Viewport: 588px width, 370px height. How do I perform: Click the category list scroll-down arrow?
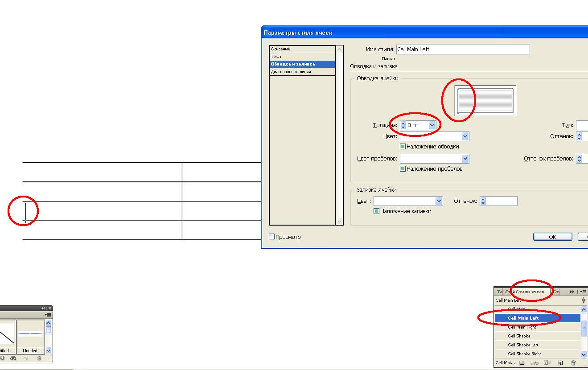[340, 222]
